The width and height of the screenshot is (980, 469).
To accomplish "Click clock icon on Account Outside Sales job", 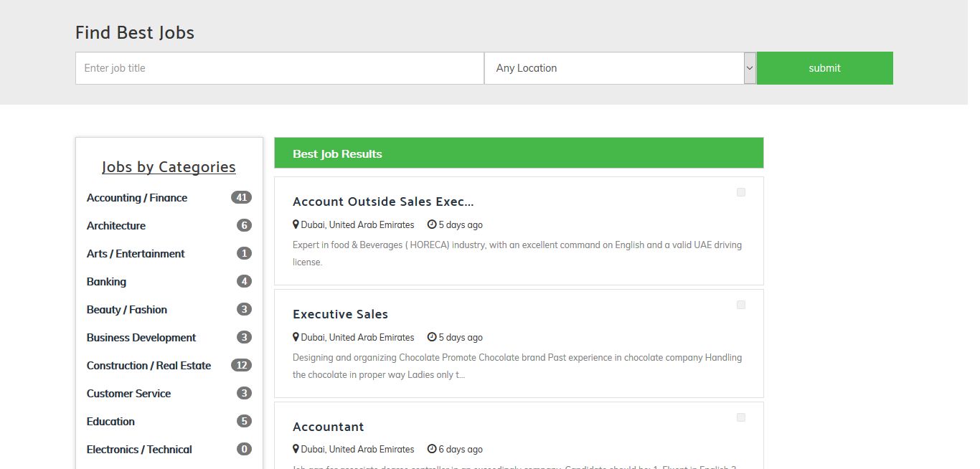I will (x=431, y=224).
